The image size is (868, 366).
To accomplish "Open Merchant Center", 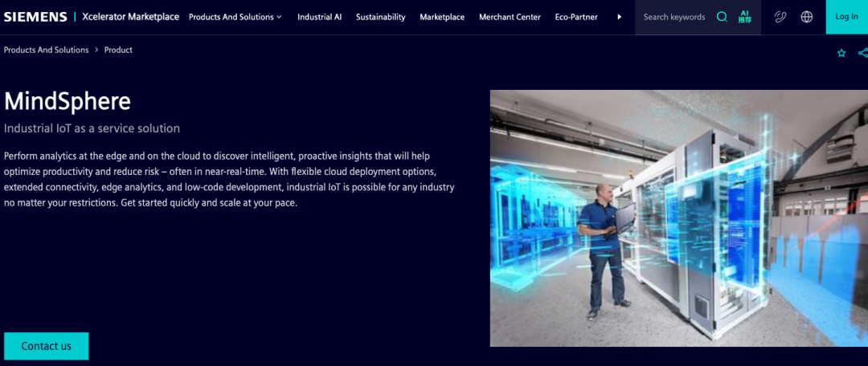I will [510, 17].
